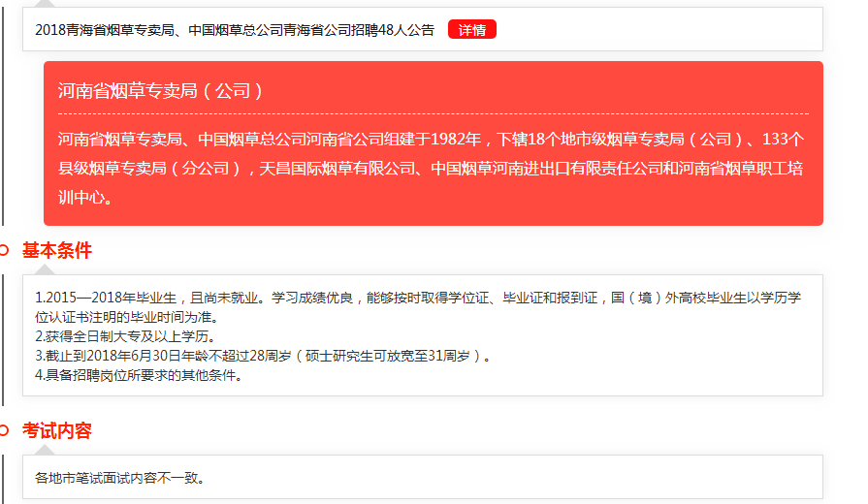Viewport: 868px width, 504px height.
Task: Click the line 4.具备招聘岗位所要求的其他条件。
Action: point(139,375)
